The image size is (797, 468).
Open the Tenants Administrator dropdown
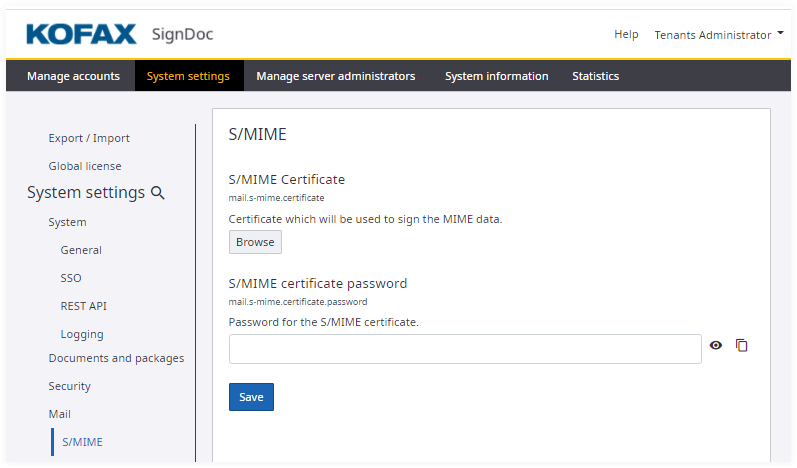[x=719, y=35]
